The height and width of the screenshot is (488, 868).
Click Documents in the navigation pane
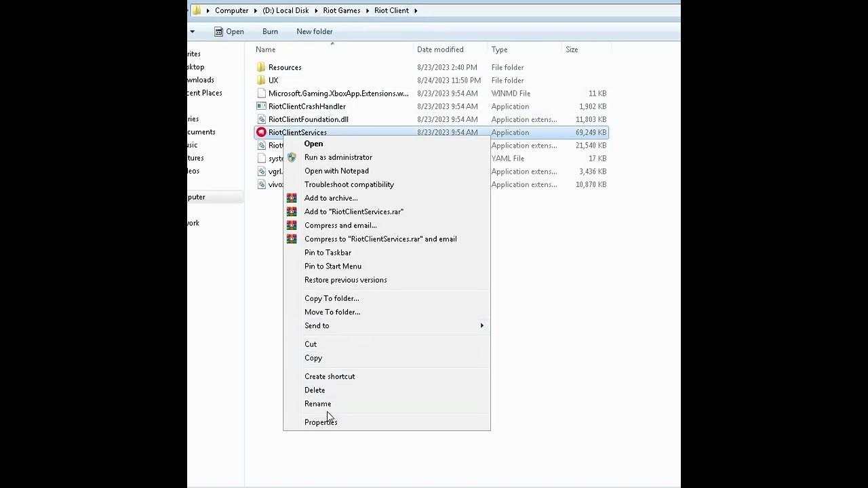click(x=201, y=132)
